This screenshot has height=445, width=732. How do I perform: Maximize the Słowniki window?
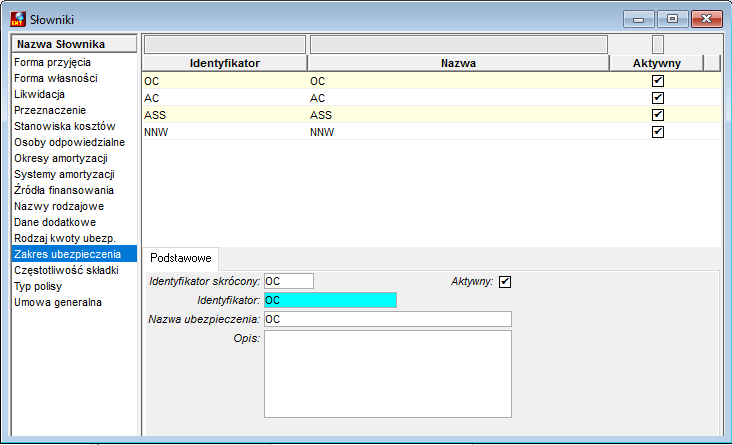click(672, 19)
